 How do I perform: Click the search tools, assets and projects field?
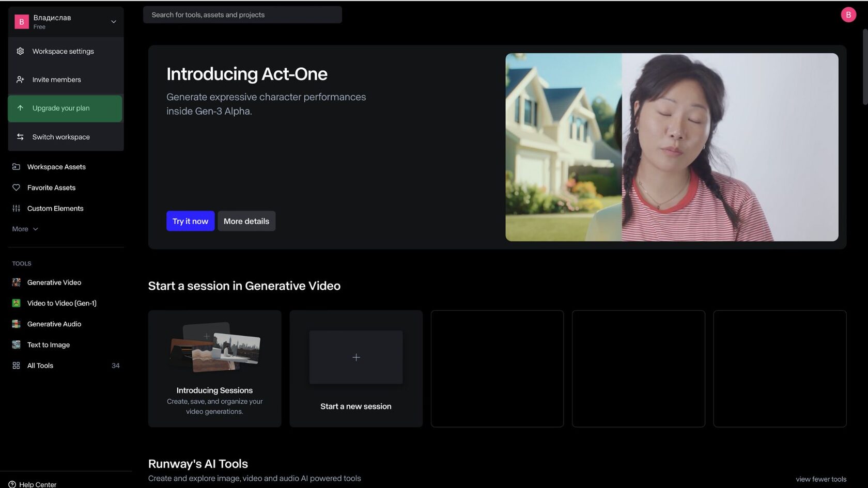[242, 15]
